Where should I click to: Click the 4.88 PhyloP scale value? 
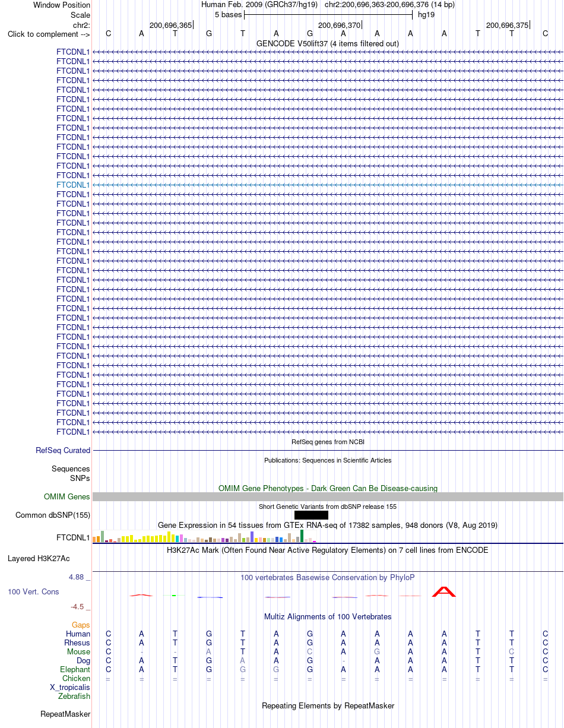point(78,577)
